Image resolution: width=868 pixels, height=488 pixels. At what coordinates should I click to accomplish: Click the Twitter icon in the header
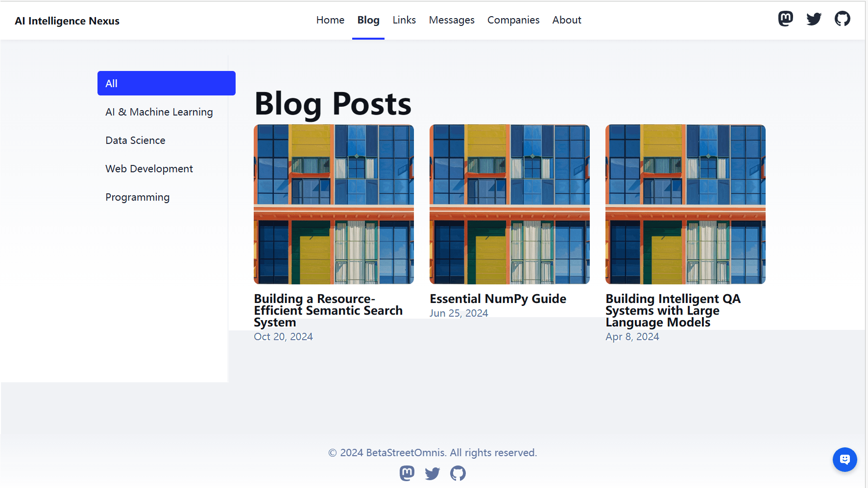click(814, 19)
